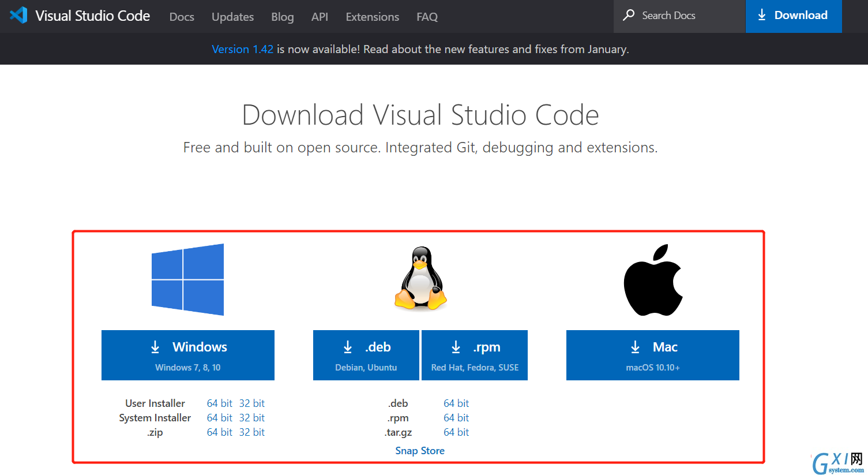Image resolution: width=868 pixels, height=475 pixels.
Task: Click the blue Download button in header
Action: click(794, 16)
